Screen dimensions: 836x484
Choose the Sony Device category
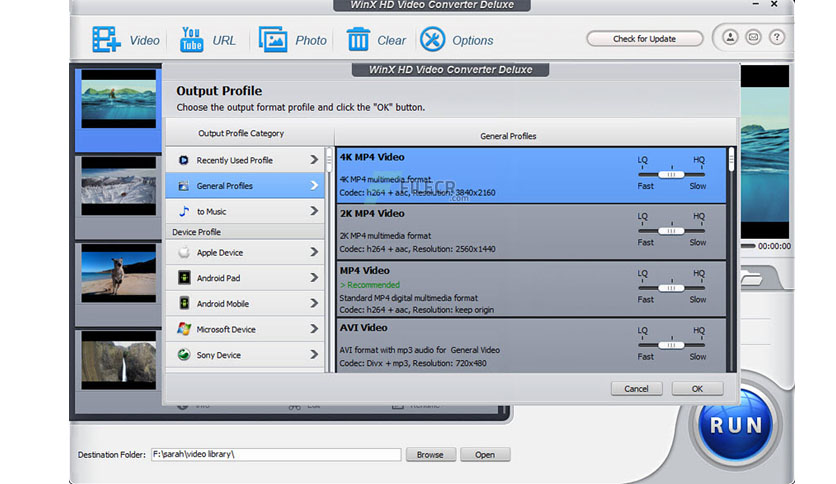(x=245, y=354)
